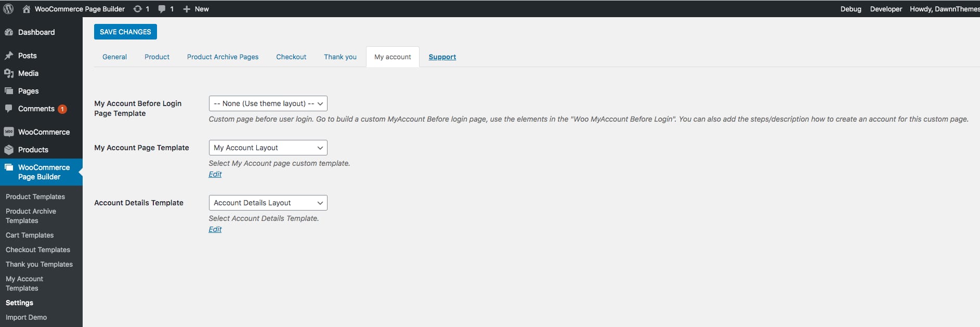Viewport: 980px width, 327px height.
Task: Expand My Account Before Login template dropdown
Action: pyautogui.click(x=268, y=103)
